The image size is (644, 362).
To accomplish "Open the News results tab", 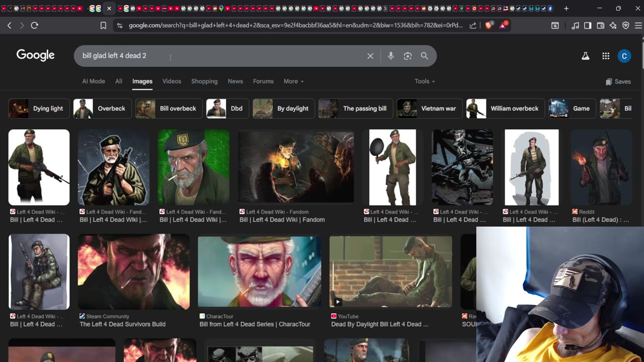I will click(x=235, y=81).
